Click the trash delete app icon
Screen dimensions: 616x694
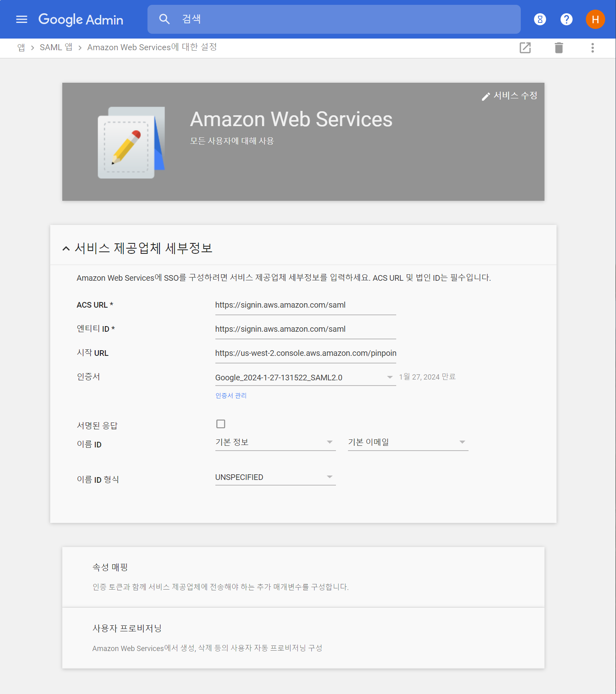pyautogui.click(x=559, y=48)
